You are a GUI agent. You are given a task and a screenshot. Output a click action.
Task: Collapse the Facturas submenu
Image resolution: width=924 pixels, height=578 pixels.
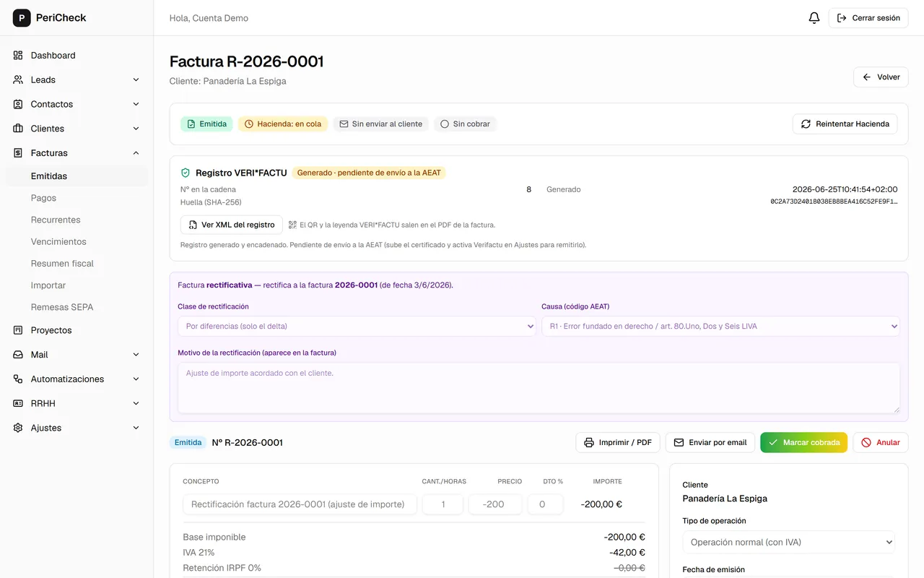click(136, 153)
